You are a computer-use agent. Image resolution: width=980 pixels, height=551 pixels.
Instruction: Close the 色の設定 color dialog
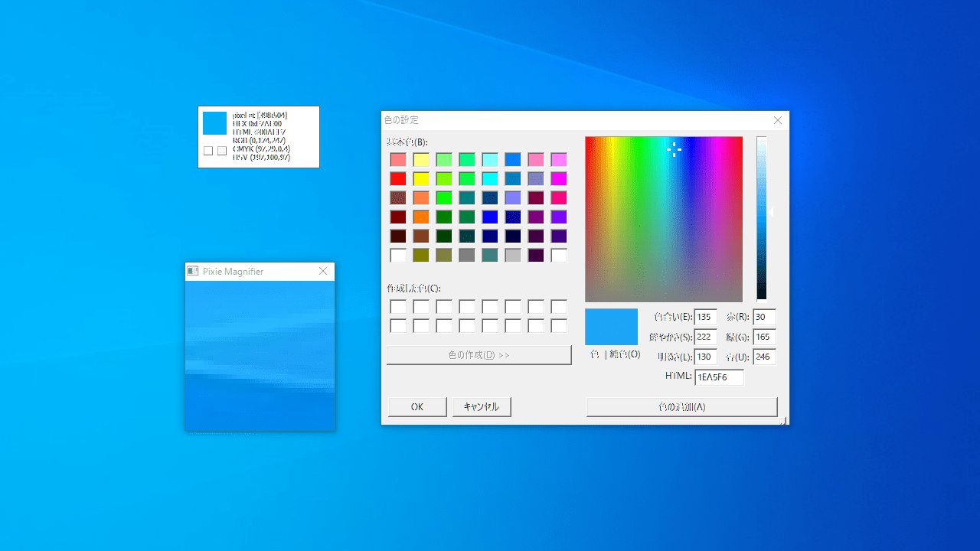[778, 120]
